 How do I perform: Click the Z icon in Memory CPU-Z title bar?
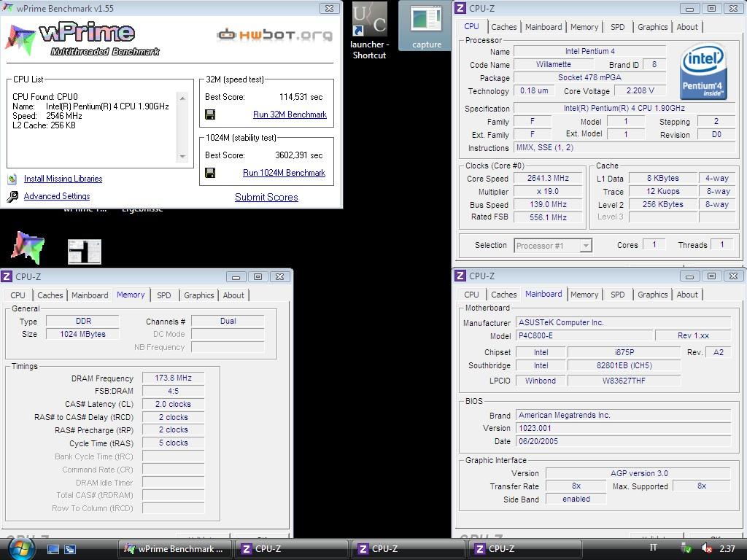tap(7, 276)
